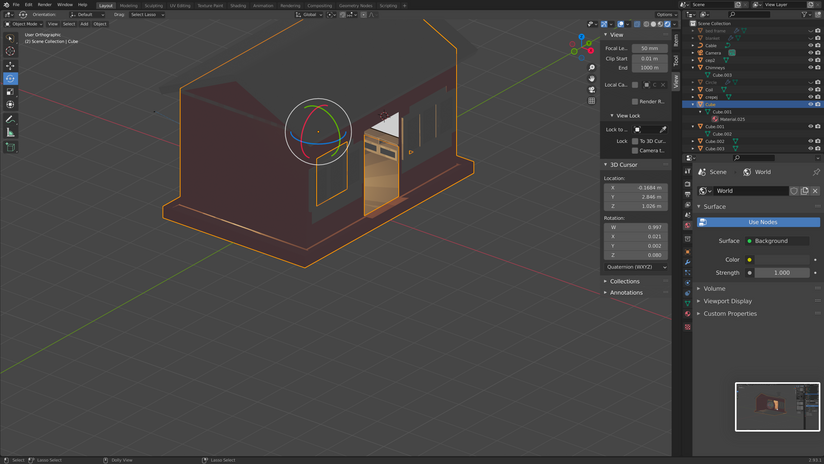The width and height of the screenshot is (824, 464).
Task: Click the Z axis on navigation gizmo
Action: click(582, 37)
